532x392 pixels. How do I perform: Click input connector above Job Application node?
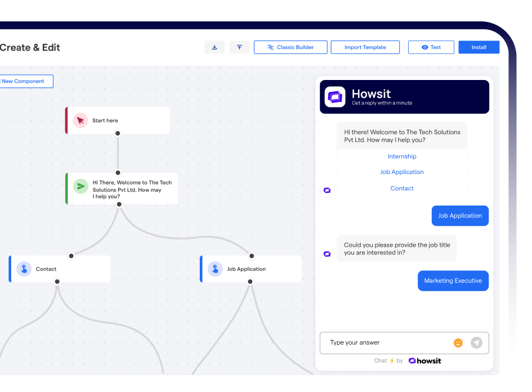pos(252,256)
